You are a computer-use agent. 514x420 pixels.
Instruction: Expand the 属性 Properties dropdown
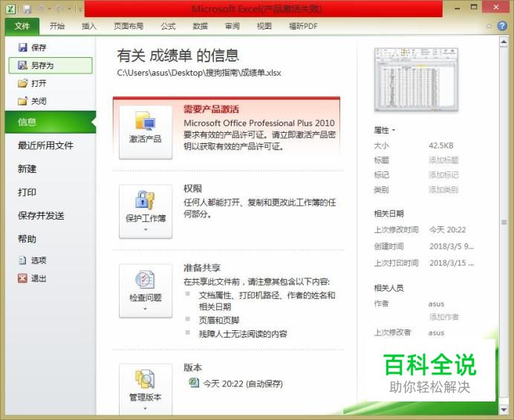[385, 130]
